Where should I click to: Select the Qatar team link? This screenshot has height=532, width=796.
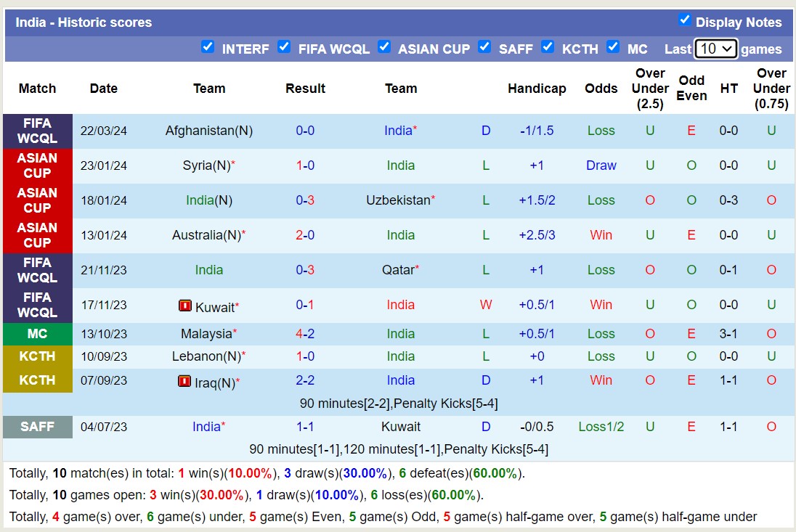point(398,270)
